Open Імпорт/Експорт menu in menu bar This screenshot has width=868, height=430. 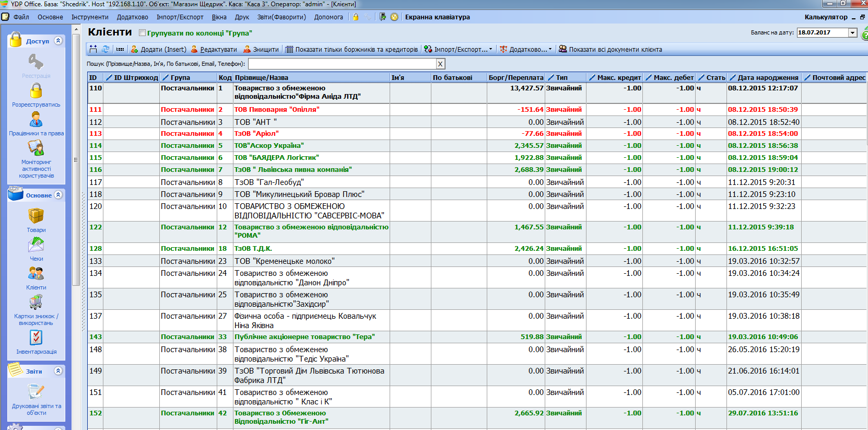tap(180, 17)
